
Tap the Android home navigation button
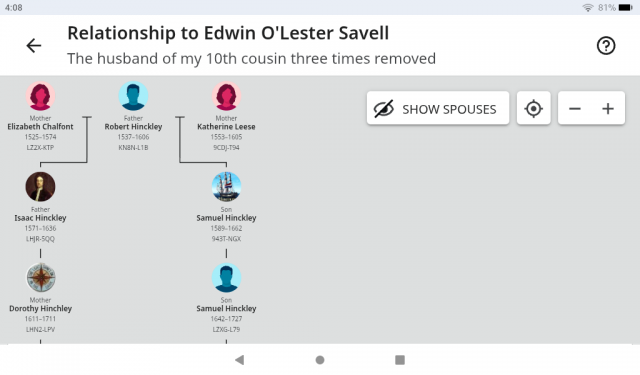320,360
